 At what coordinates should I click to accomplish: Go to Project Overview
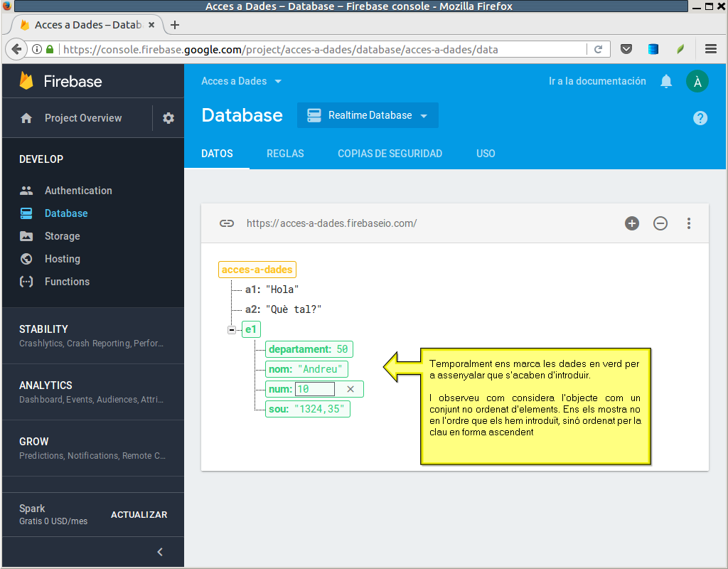(x=83, y=118)
